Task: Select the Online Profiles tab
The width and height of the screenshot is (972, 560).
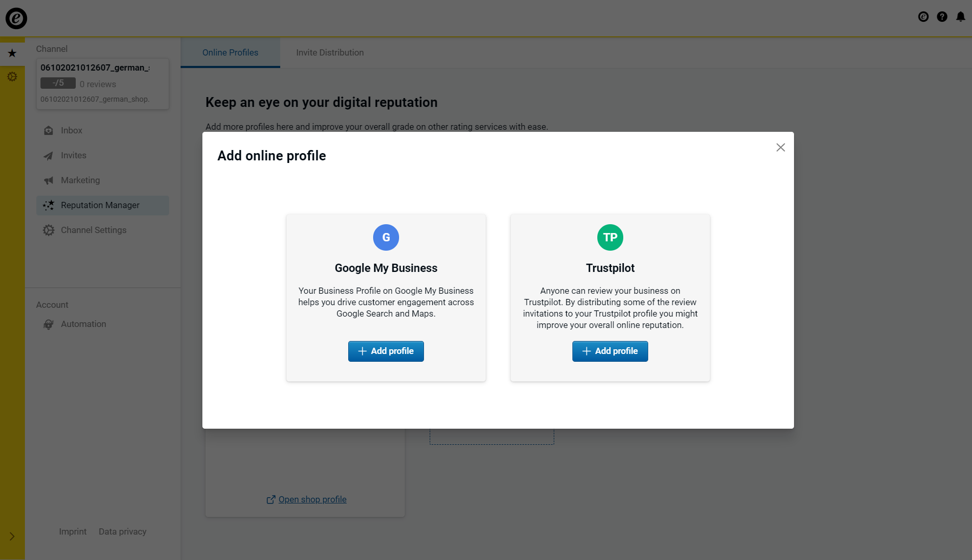Action: click(230, 52)
